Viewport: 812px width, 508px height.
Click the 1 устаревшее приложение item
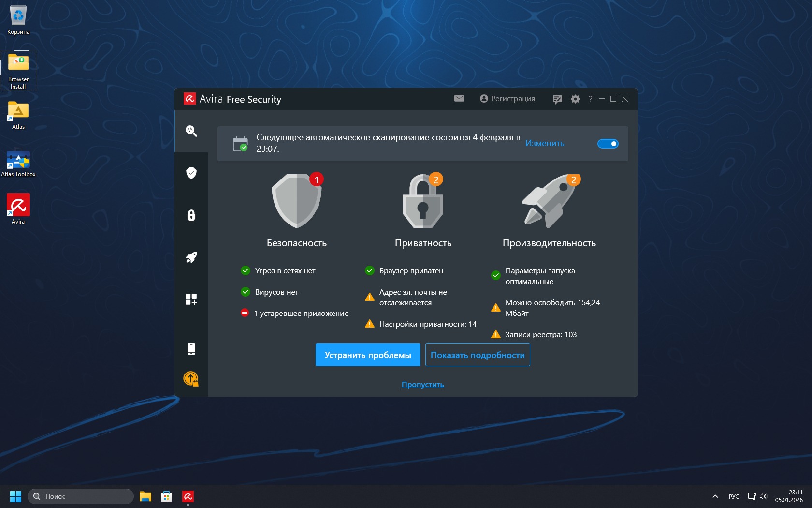pyautogui.click(x=294, y=314)
